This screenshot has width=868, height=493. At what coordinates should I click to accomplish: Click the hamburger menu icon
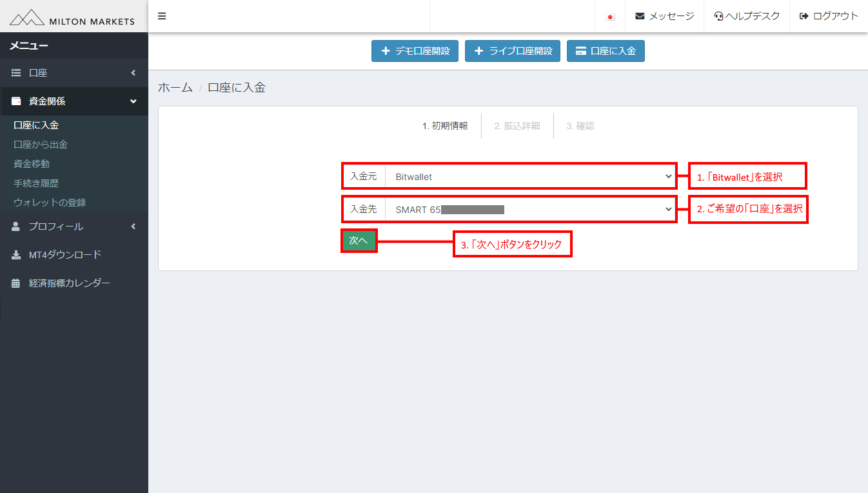coord(161,15)
